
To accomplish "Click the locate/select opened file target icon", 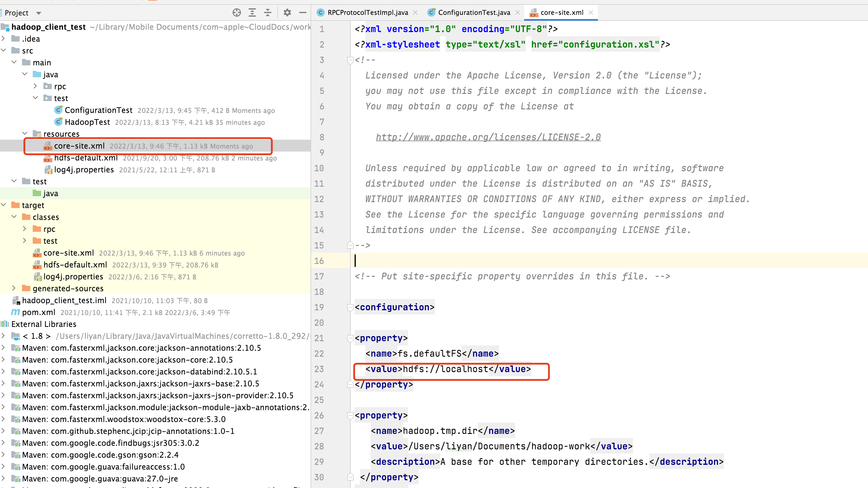I will coord(236,13).
